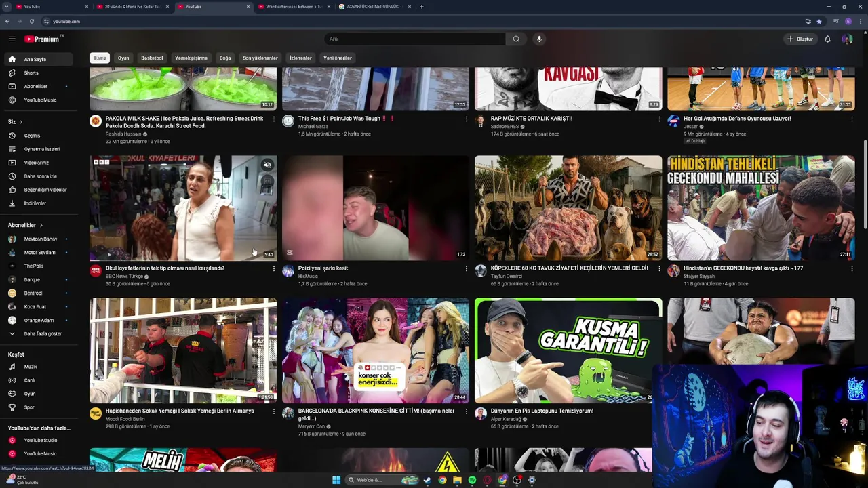Viewport: 868px width, 488px height.
Task: Expand the Siz section chevron
Action: click(x=20, y=122)
